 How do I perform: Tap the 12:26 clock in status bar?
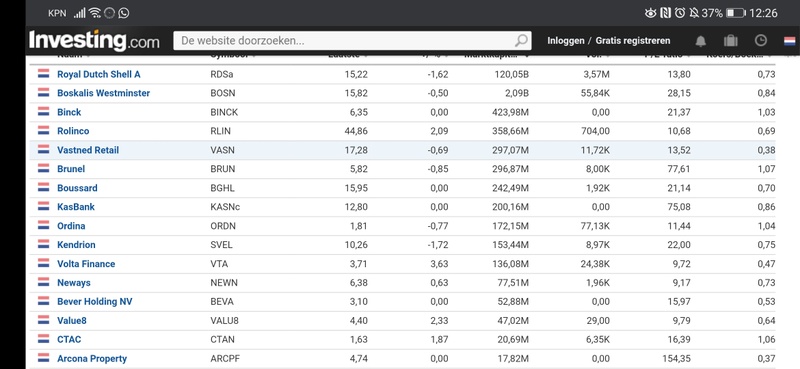point(764,13)
